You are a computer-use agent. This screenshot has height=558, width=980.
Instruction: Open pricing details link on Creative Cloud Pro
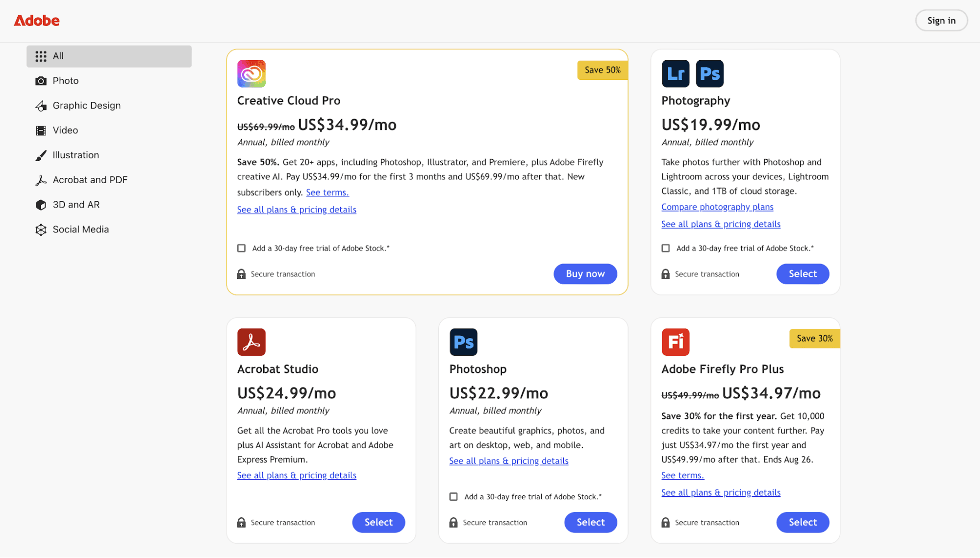click(297, 210)
